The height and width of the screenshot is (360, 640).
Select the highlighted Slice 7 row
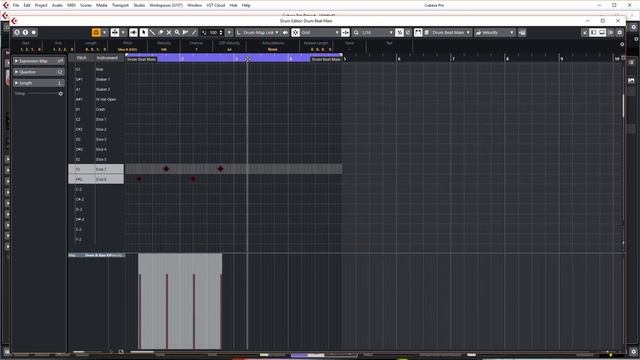point(96,169)
